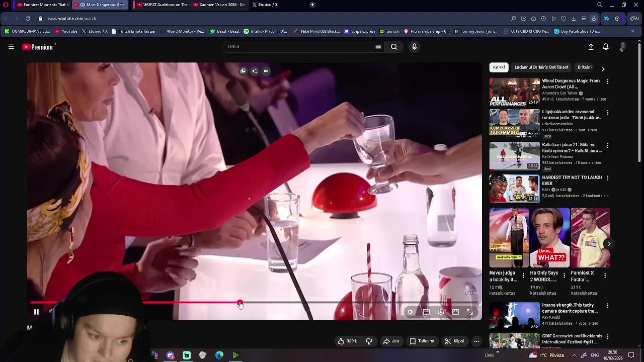The height and width of the screenshot is (362, 644).
Task: Switch to WORST Auditions browser tab
Action: point(161,5)
